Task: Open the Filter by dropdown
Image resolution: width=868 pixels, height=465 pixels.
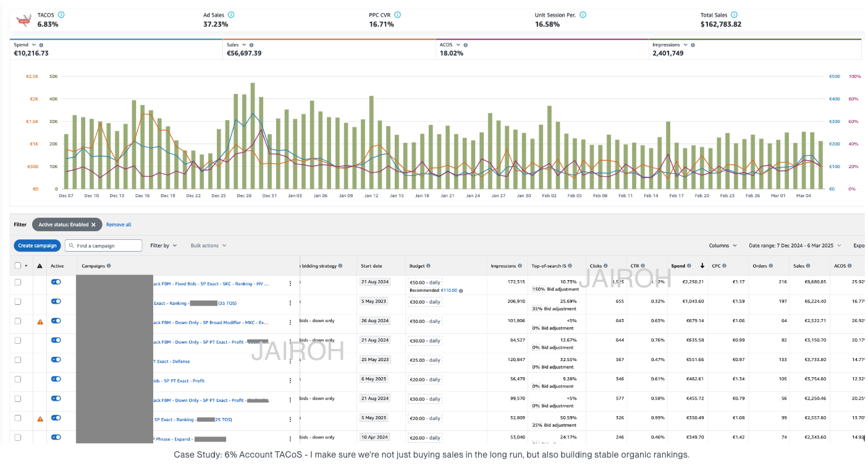Action: pos(164,245)
